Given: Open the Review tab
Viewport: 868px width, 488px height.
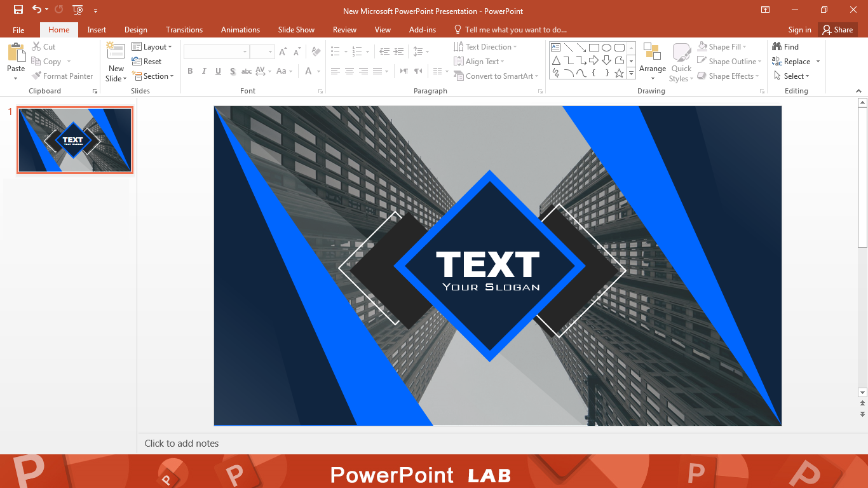Looking at the screenshot, I should (x=344, y=30).
